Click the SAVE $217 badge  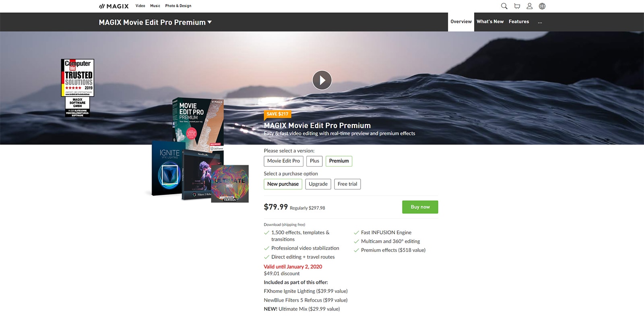(277, 114)
